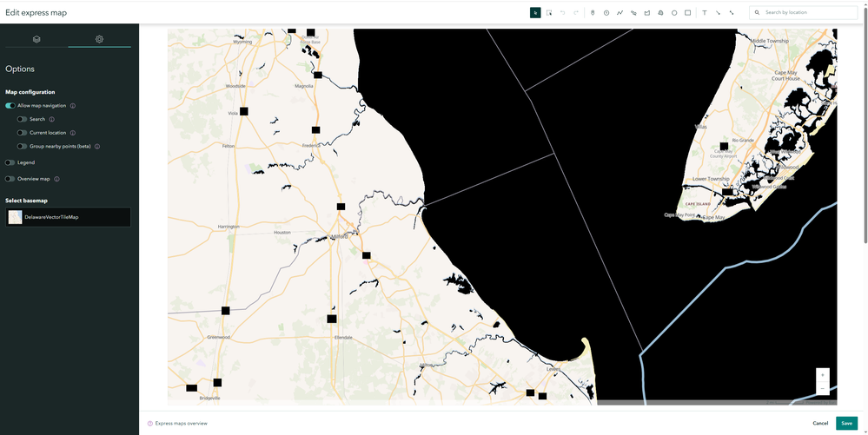Screen dimensions: 868x435
Task: Click the Viola label on the map
Action: 233,113
